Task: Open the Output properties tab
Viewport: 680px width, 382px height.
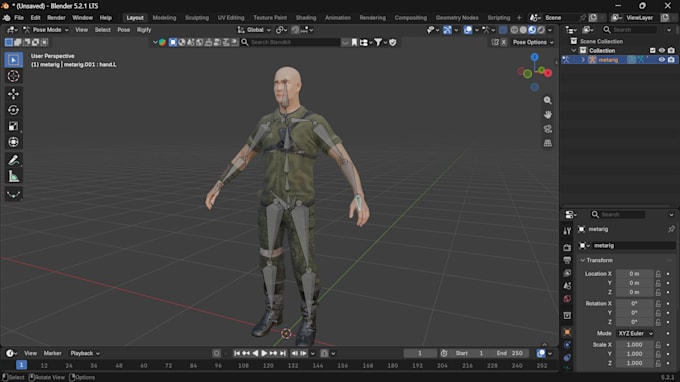Action: click(567, 260)
